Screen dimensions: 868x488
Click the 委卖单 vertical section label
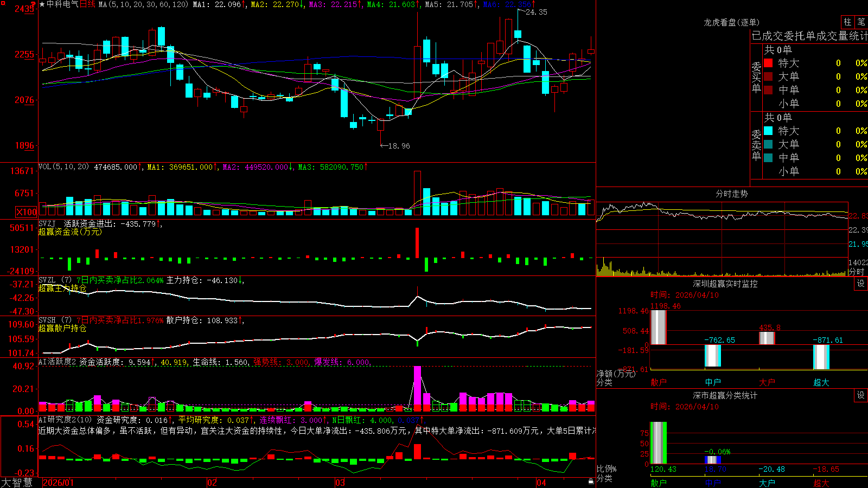(756, 145)
